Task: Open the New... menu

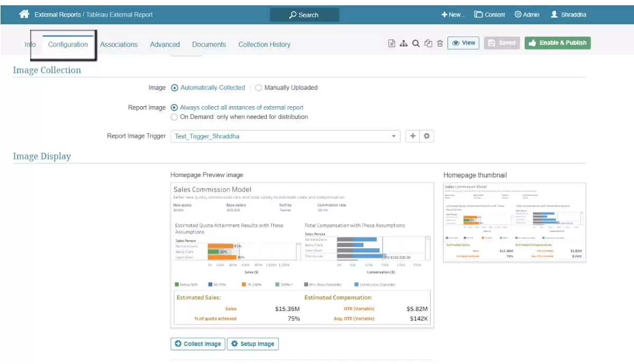Action: [x=453, y=15]
